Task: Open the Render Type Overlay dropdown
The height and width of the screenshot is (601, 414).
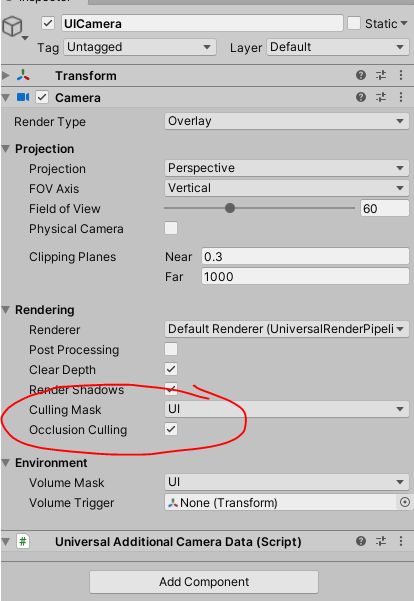Action: click(287, 121)
